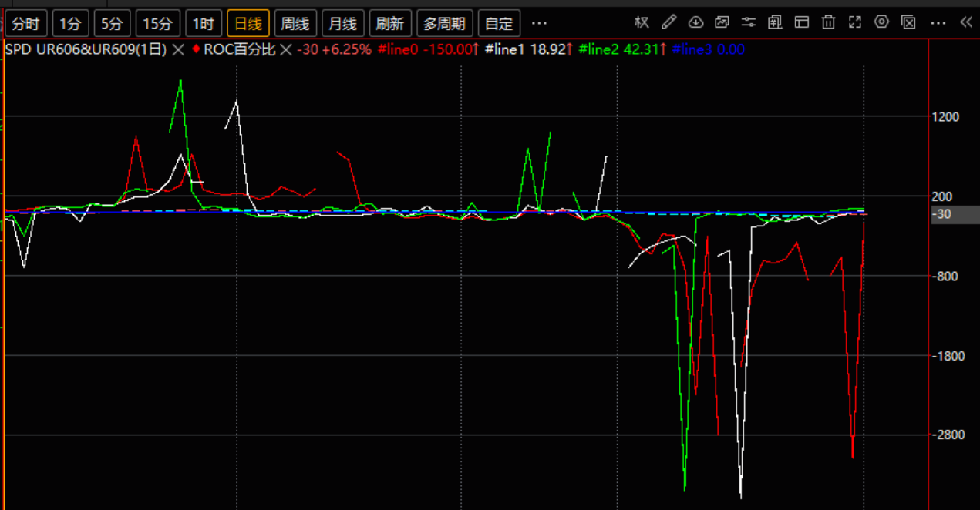
Task: Expand more periods via ellipsis after 自定
Action: (x=539, y=24)
